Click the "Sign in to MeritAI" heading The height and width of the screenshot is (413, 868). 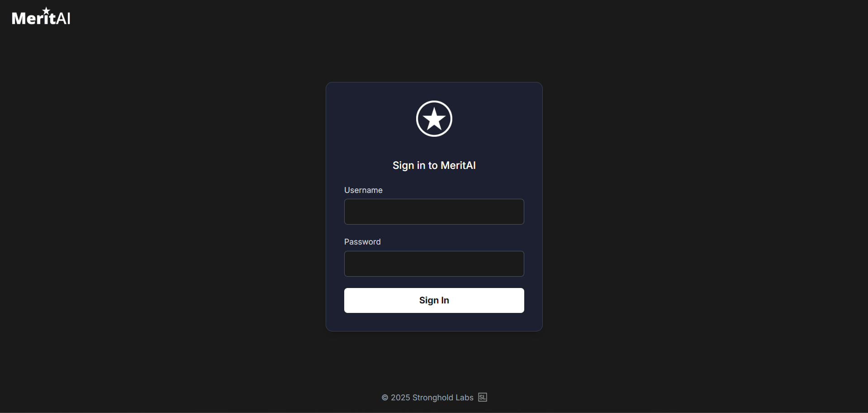(434, 165)
